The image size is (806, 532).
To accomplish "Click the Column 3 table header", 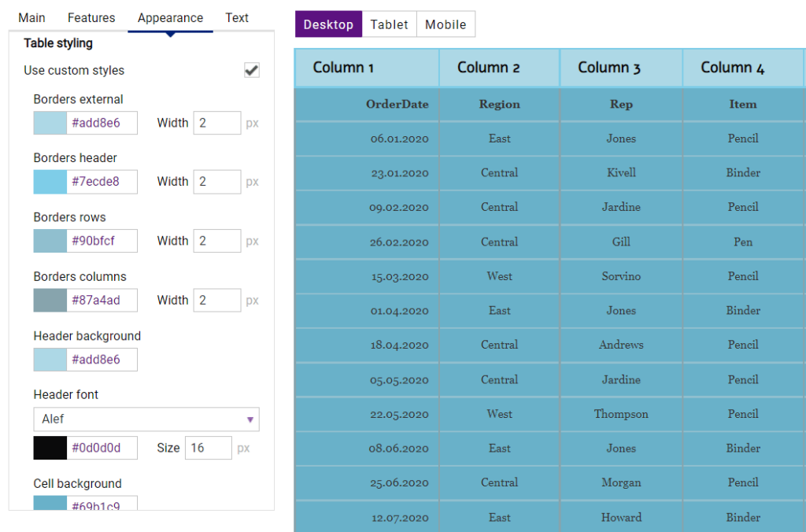I will tap(621, 68).
